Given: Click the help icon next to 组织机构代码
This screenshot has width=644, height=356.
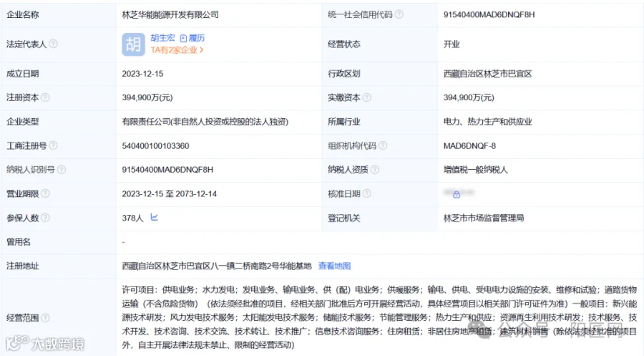Looking at the screenshot, I should coord(382,145).
